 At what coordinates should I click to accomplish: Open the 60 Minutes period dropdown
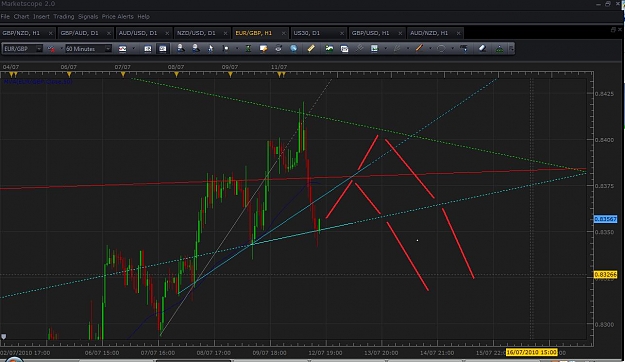(108, 49)
